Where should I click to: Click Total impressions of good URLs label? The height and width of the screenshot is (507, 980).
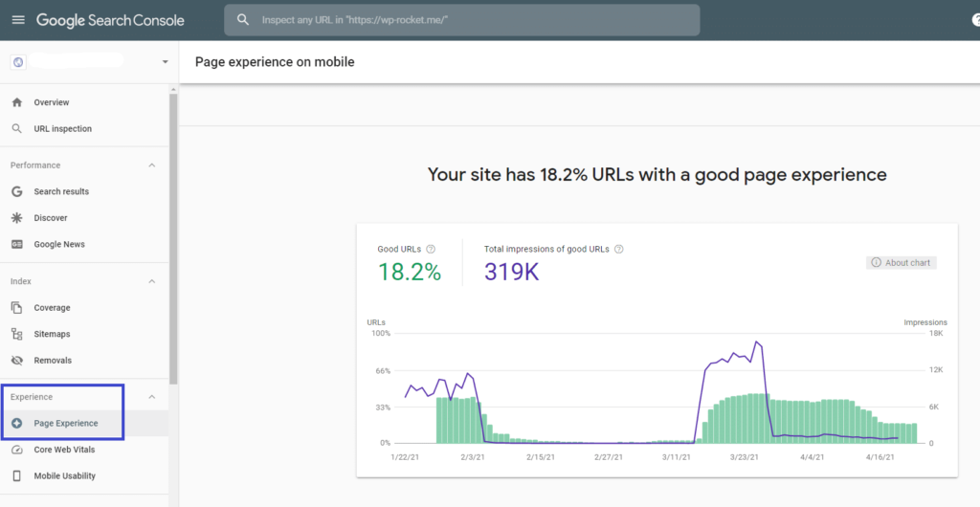pyautogui.click(x=546, y=249)
